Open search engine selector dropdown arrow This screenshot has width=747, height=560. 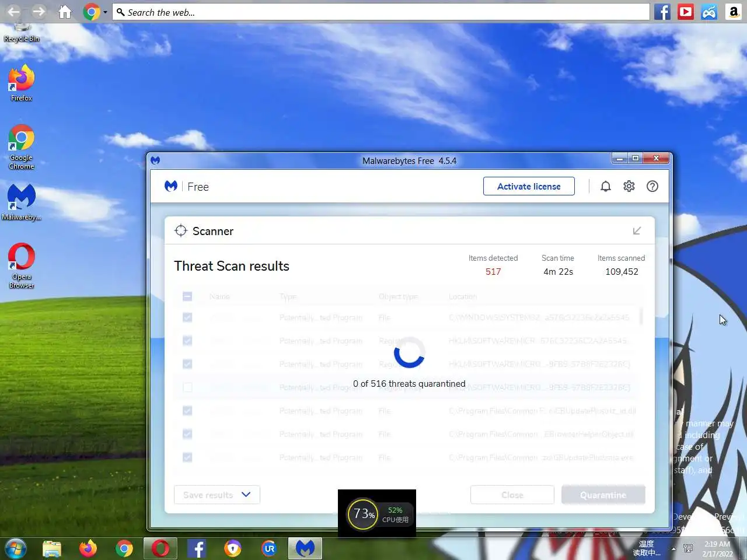[105, 12]
